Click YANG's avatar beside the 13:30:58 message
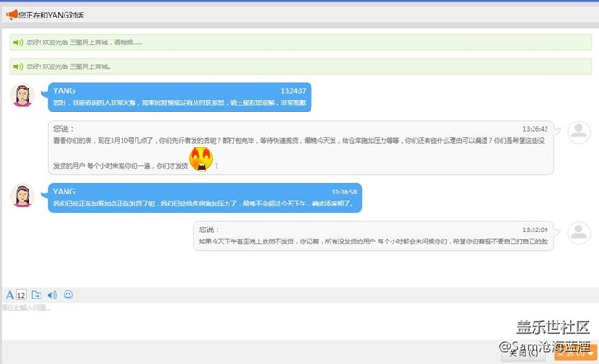 (x=22, y=195)
